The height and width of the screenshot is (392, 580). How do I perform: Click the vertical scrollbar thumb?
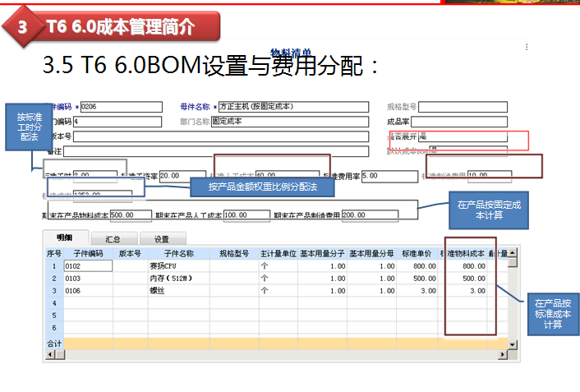(x=513, y=262)
